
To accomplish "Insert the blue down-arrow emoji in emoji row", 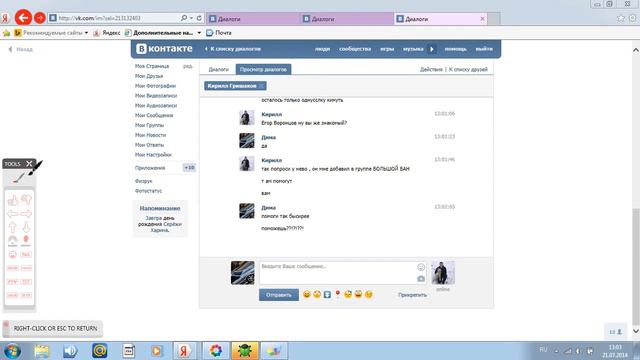I will [x=327, y=294].
